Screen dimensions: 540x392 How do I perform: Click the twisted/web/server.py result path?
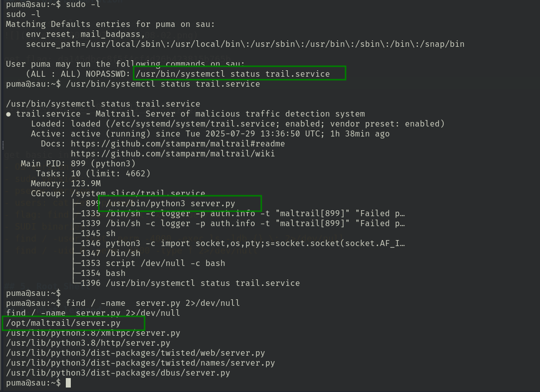(x=135, y=353)
